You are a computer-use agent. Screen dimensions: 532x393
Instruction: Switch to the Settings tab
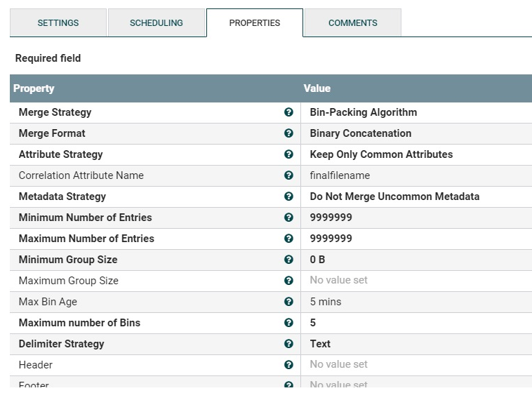point(58,23)
